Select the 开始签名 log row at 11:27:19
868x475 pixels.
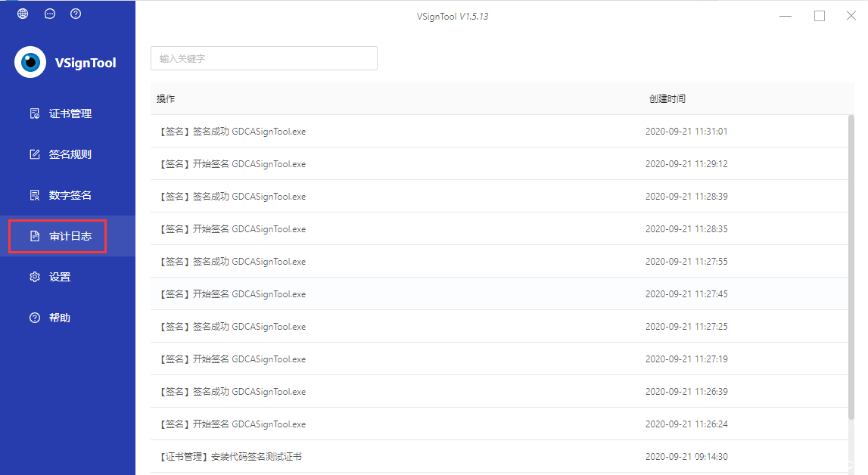(x=499, y=359)
